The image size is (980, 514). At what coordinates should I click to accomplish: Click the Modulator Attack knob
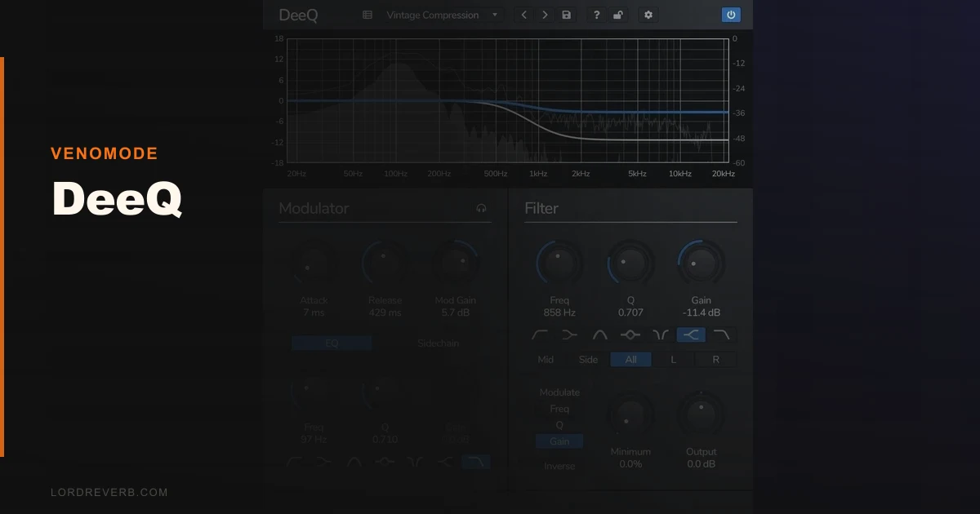(x=314, y=264)
